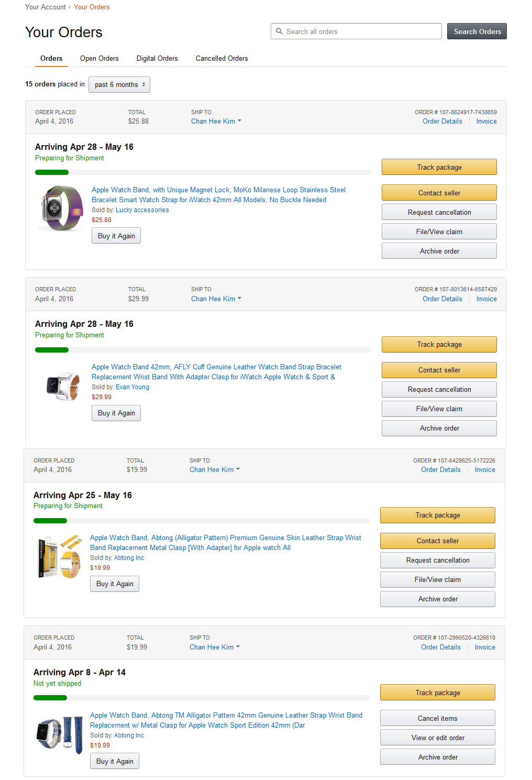Switch to the Open Orders tab

[99, 59]
